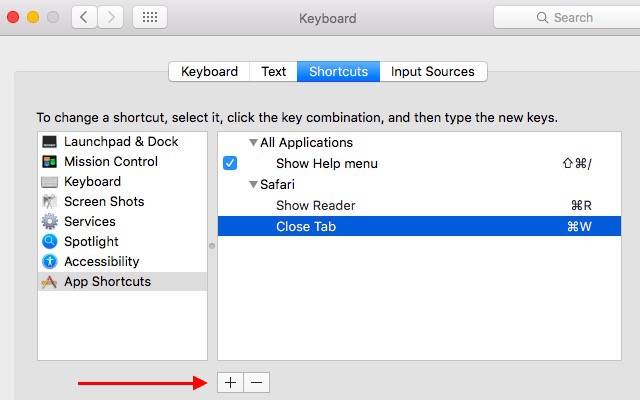Add a new shortcut with plus button
The height and width of the screenshot is (400, 640).
(230, 382)
